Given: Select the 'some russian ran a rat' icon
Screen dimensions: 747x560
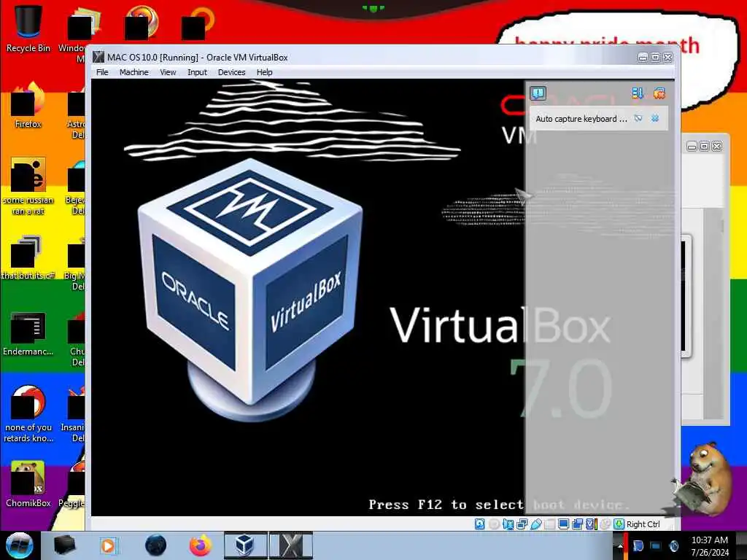Looking at the screenshot, I should 28,186.
